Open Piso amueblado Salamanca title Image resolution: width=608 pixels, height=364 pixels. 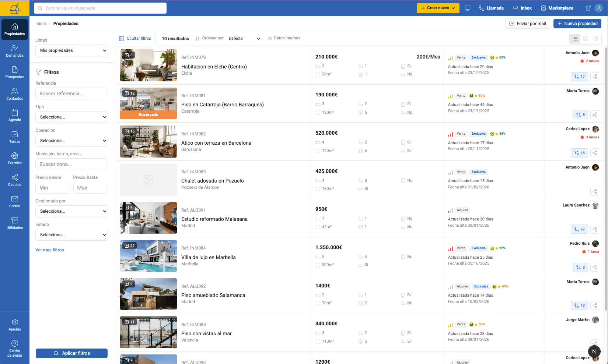[213, 295]
